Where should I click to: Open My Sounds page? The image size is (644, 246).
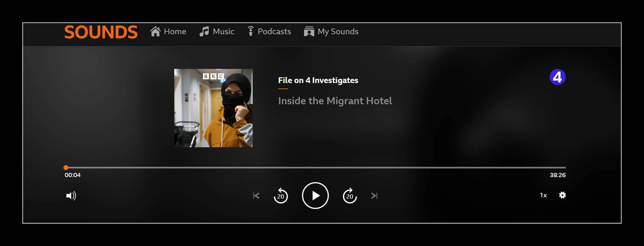(331, 31)
